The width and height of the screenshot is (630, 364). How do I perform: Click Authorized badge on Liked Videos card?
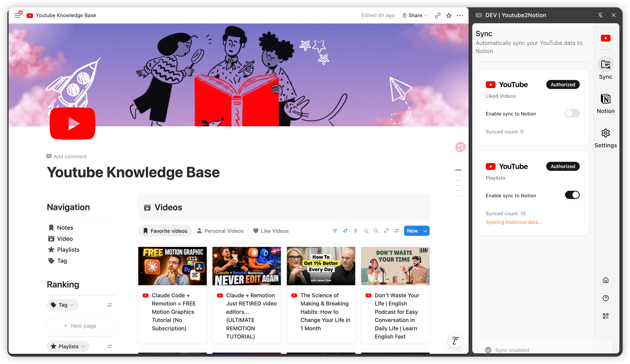pos(563,85)
